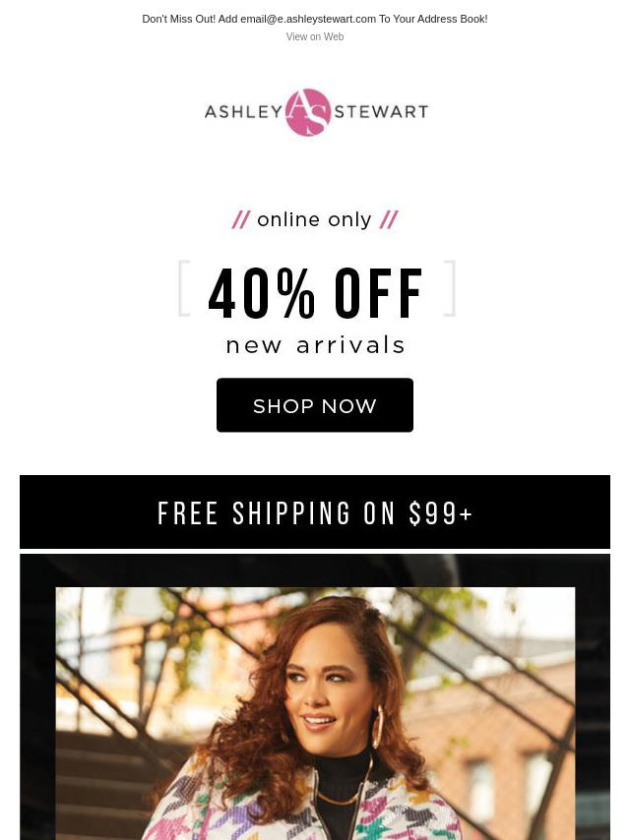This screenshot has height=840, width=630.
Task: Open the Free Shipping on $99+ banner
Action: click(x=315, y=511)
